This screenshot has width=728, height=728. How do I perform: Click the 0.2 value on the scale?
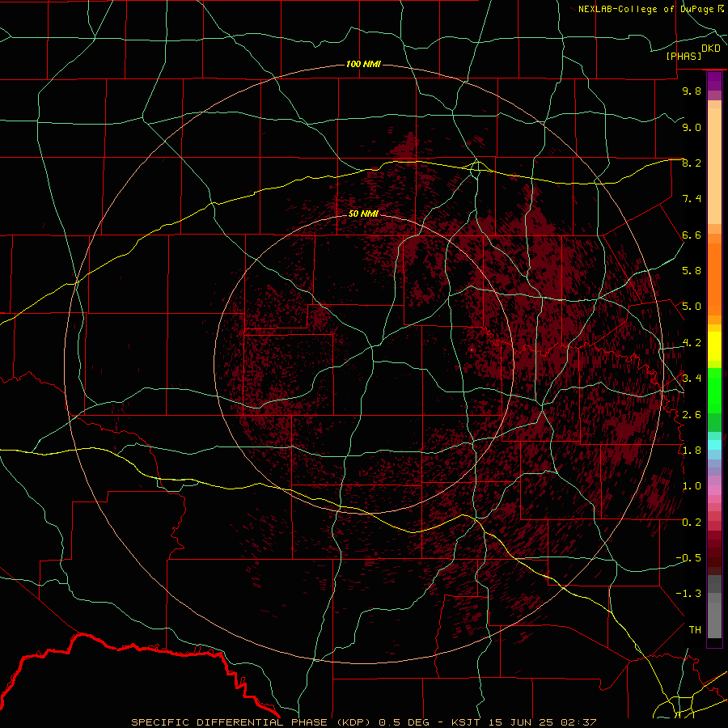692,523
